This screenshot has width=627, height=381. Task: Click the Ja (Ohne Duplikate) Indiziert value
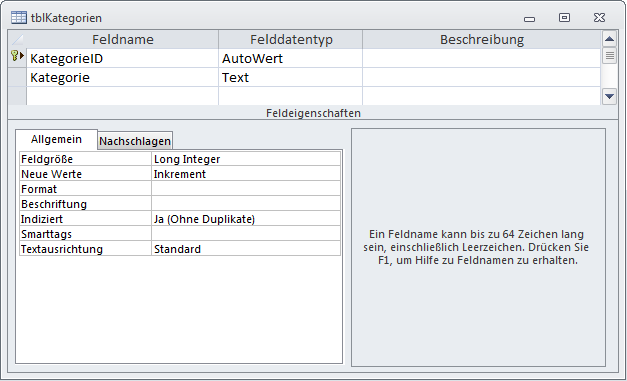pyautogui.click(x=246, y=219)
